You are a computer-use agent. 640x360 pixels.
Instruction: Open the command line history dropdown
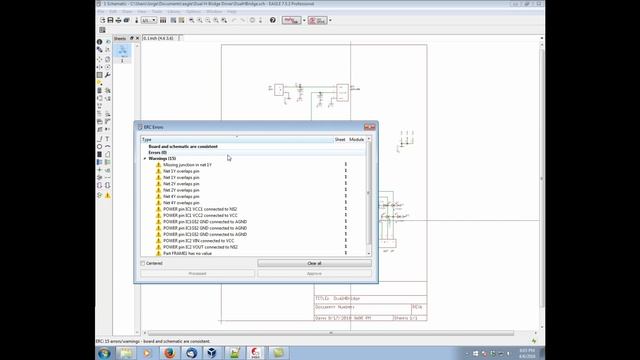pyautogui.click(x=542, y=38)
